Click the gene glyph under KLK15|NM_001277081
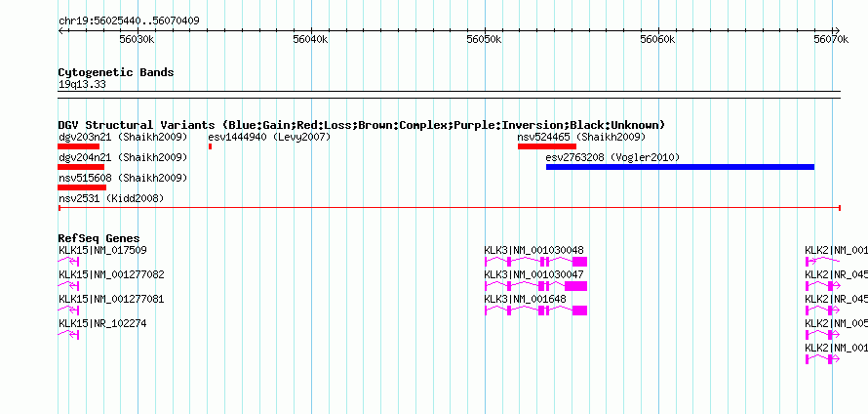The width and height of the screenshot is (868, 414). (x=69, y=310)
